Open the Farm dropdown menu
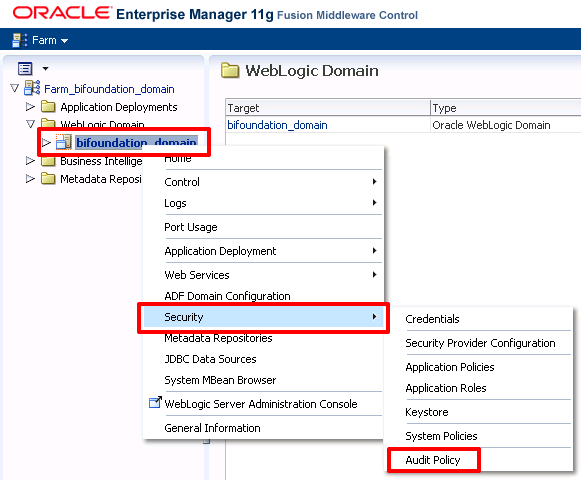Viewport: 581px width, 480px height. pos(50,40)
